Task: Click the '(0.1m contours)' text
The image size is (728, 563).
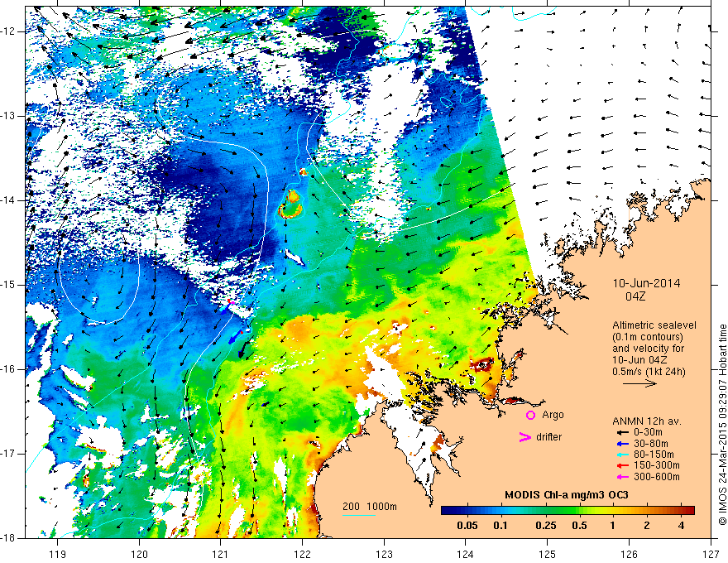Action: click(648, 337)
